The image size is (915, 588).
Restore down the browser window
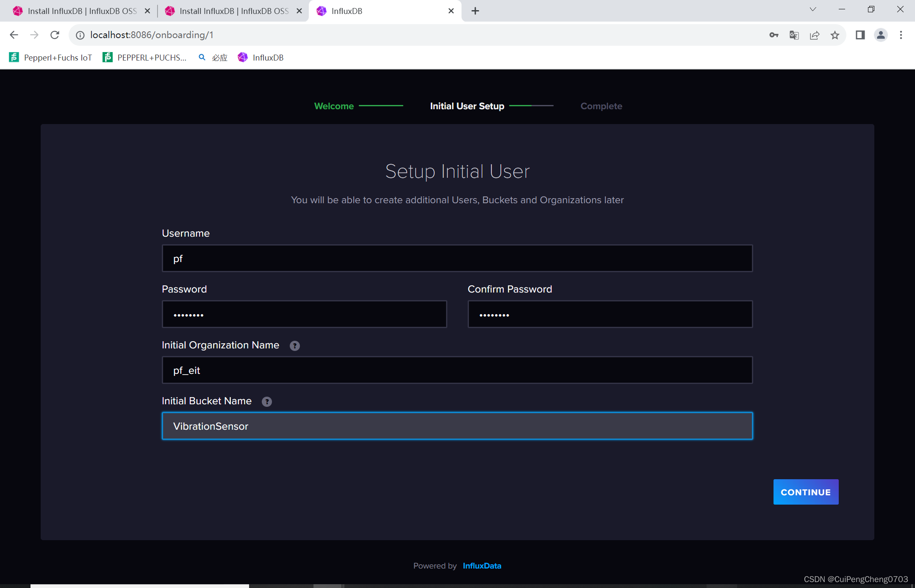[x=871, y=9]
